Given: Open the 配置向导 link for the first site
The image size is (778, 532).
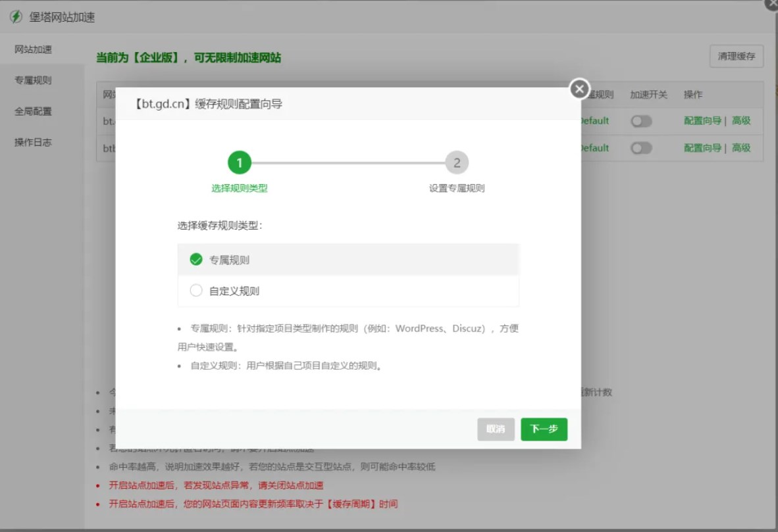Looking at the screenshot, I should click(702, 121).
